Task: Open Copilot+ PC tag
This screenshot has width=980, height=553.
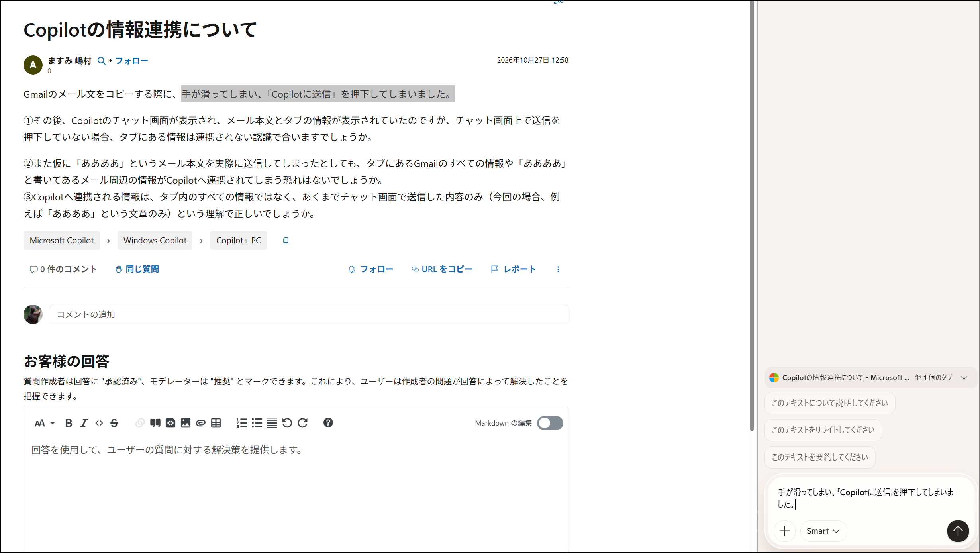Action: pyautogui.click(x=239, y=241)
